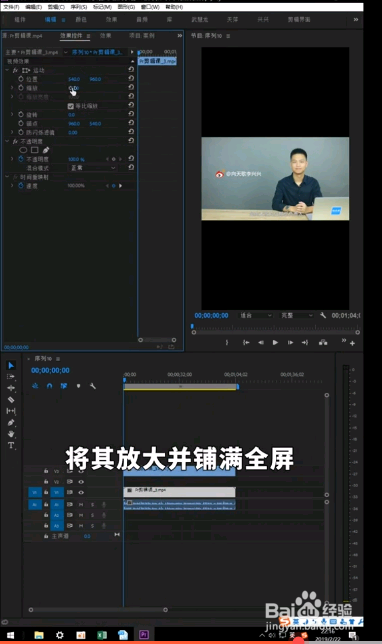Open the 完整 playback resolution dropdown
The height and width of the screenshot is (644, 382).
(x=297, y=315)
